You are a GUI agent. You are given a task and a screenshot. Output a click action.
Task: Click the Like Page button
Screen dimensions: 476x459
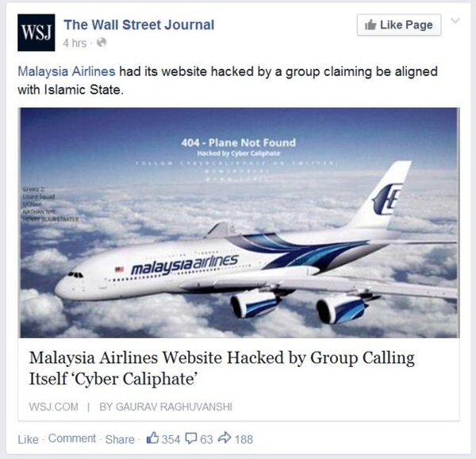click(x=399, y=25)
